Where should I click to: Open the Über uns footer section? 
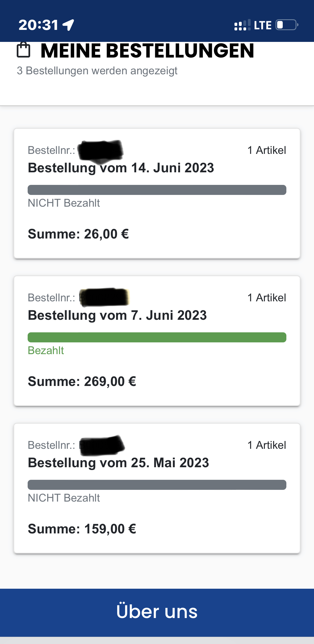(157, 612)
